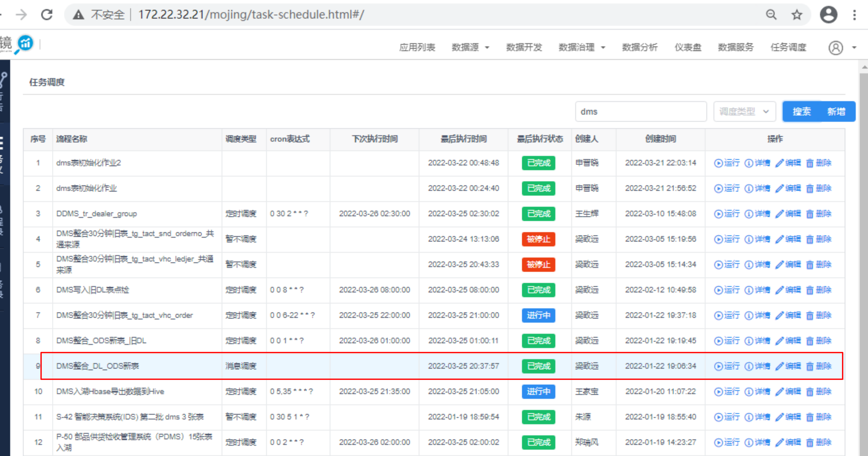Click the 新增 button
This screenshot has height=456, width=868.
[x=836, y=111]
